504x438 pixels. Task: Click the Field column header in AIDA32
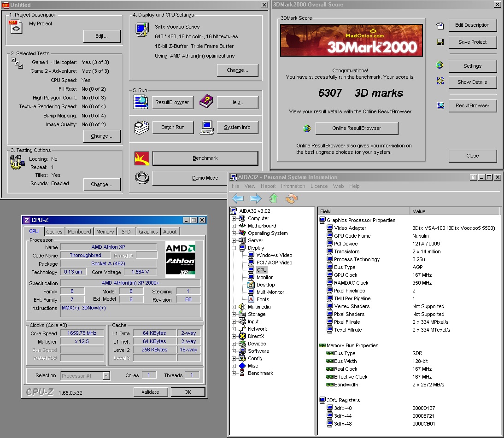pos(363,211)
